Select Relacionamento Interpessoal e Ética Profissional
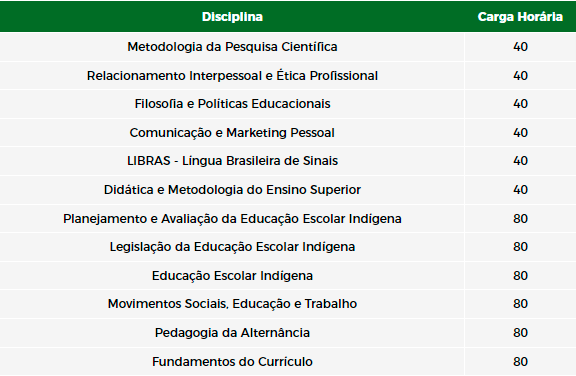This screenshot has height=376, width=576. pos(232,76)
